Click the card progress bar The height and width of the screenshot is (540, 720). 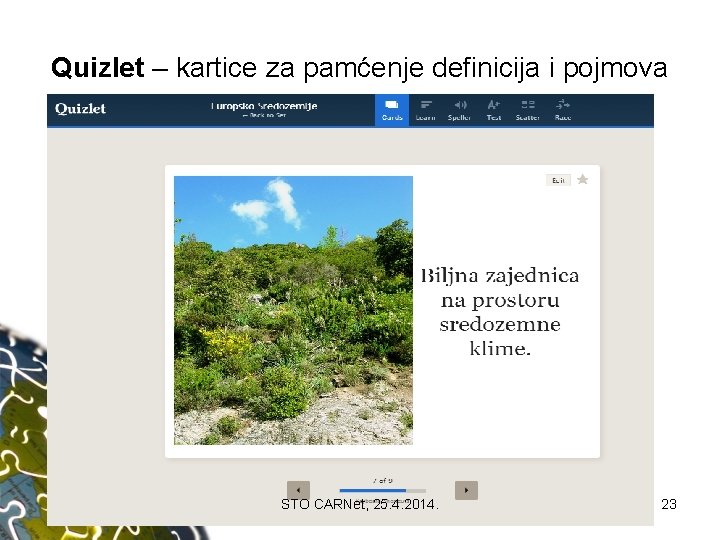pyautogui.click(x=382, y=490)
